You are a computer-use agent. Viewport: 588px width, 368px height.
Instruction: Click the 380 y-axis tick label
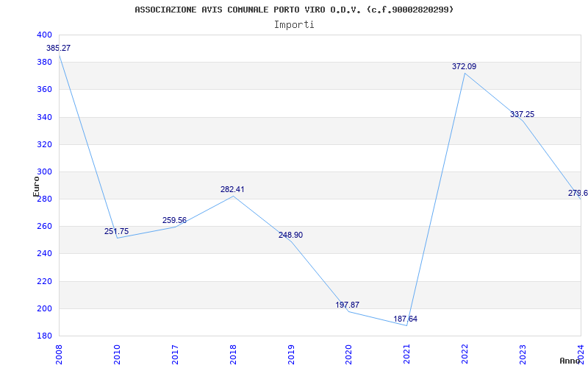[44, 63]
